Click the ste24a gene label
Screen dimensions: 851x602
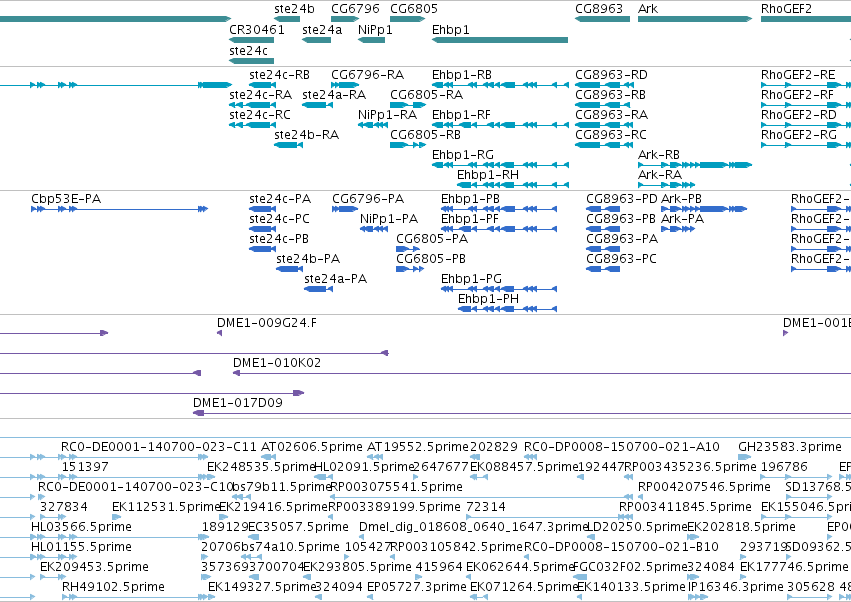[x=322, y=30]
